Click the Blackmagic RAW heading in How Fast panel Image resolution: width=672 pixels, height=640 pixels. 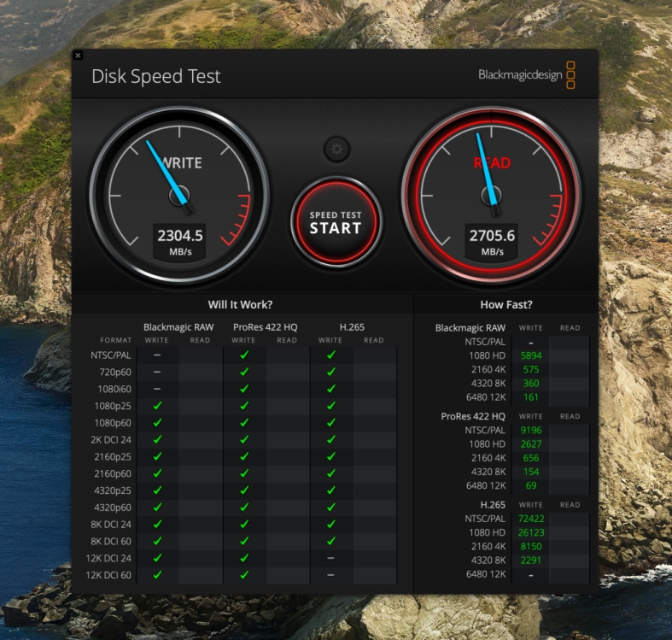point(470,328)
